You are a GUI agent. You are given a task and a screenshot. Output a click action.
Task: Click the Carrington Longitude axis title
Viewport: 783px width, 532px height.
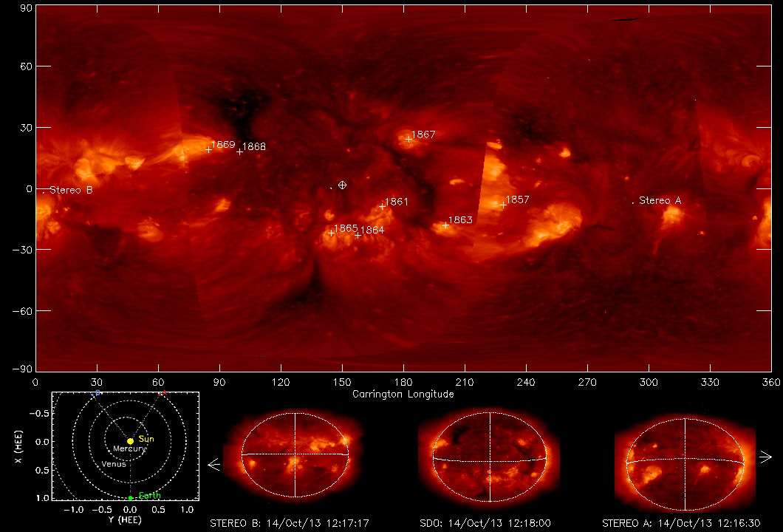click(x=403, y=394)
